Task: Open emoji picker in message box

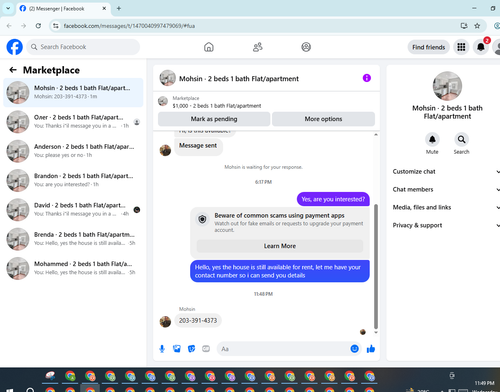Action: 354,349
